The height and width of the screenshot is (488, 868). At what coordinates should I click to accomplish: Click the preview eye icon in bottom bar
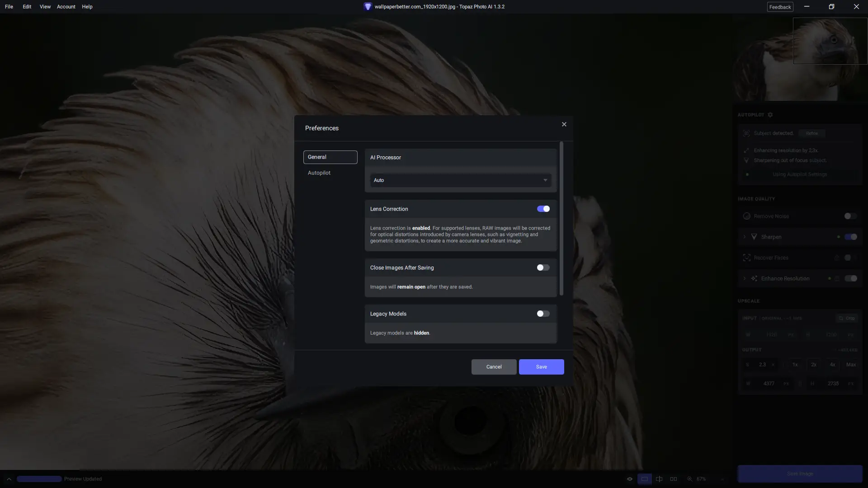[629, 479]
